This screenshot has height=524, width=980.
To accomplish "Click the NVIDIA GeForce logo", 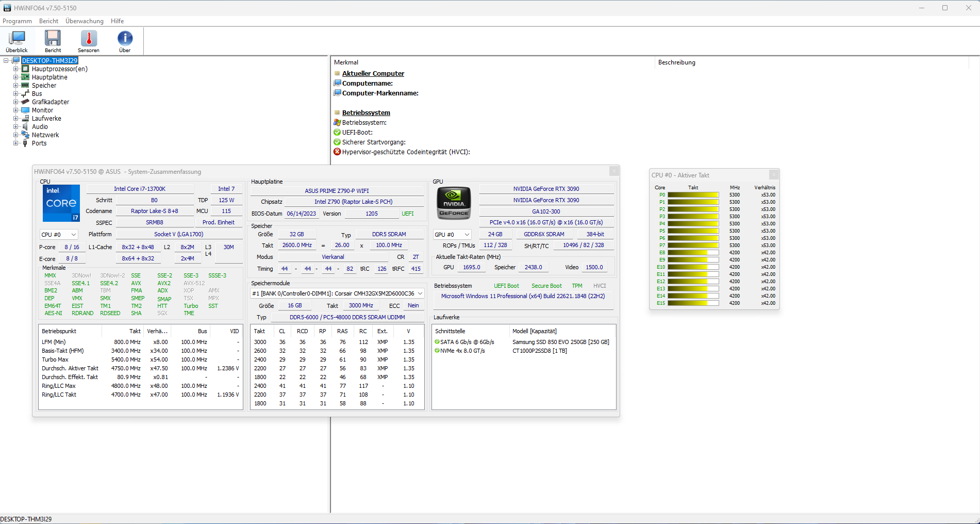I will 454,203.
